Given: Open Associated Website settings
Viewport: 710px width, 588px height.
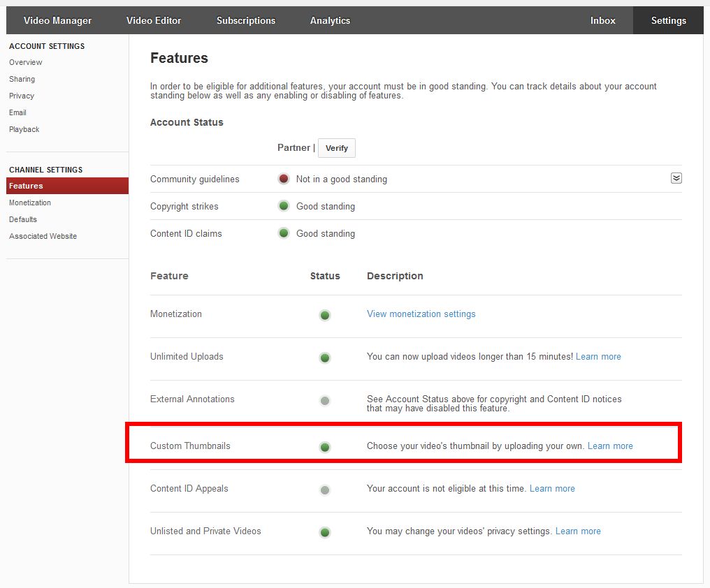Looking at the screenshot, I should click(x=43, y=236).
